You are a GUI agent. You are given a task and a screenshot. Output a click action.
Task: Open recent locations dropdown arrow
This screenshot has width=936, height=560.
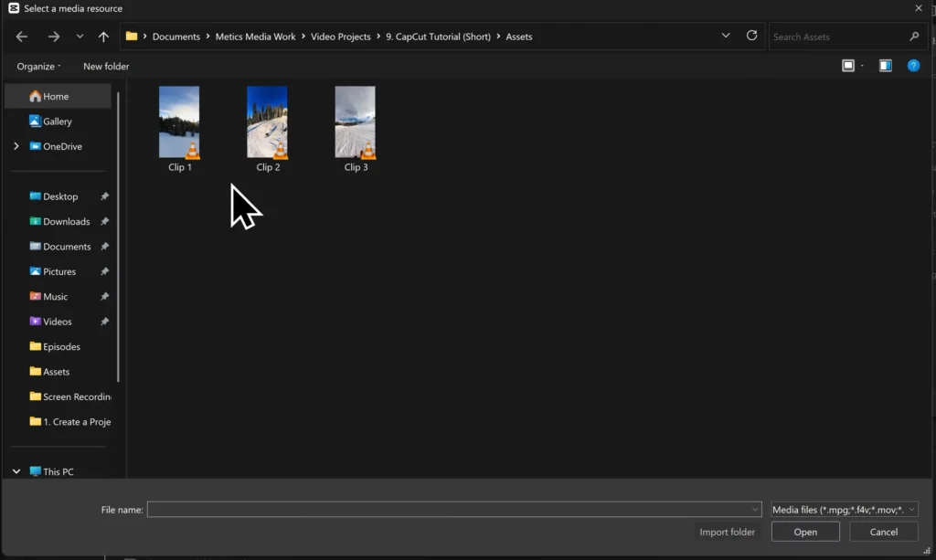tap(80, 37)
